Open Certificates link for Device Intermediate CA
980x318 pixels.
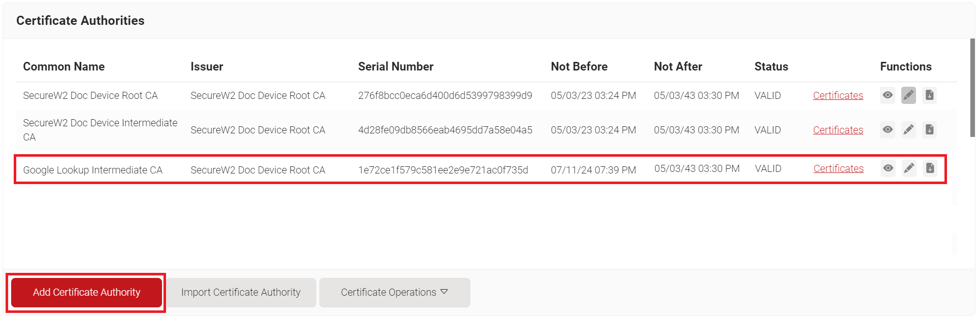(x=838, y=130)
